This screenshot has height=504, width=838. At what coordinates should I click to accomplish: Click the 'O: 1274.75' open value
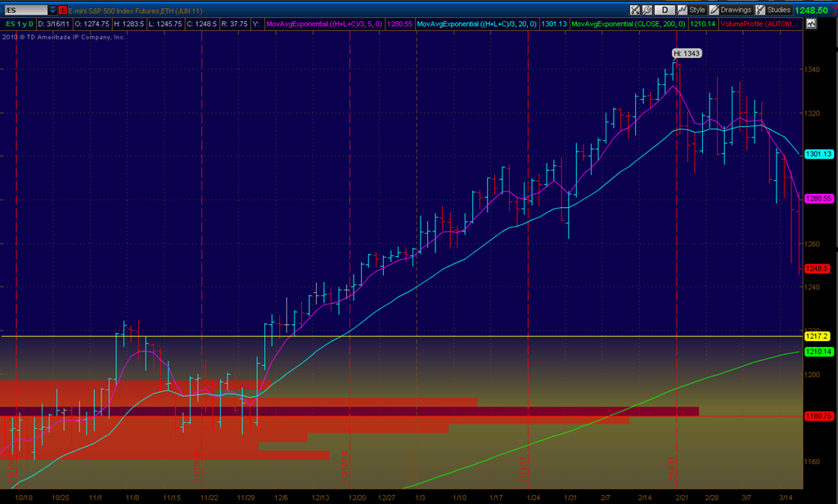point(92,24)
